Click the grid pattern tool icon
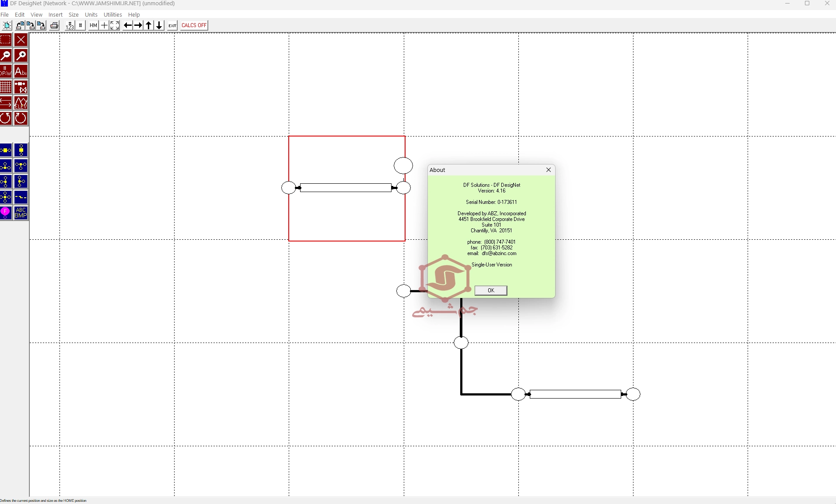This screenshot has width=836, height=504. pos(6,87)
